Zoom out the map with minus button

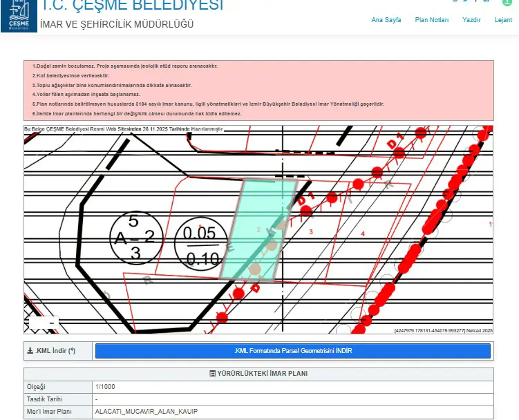[x=52, y=323]
